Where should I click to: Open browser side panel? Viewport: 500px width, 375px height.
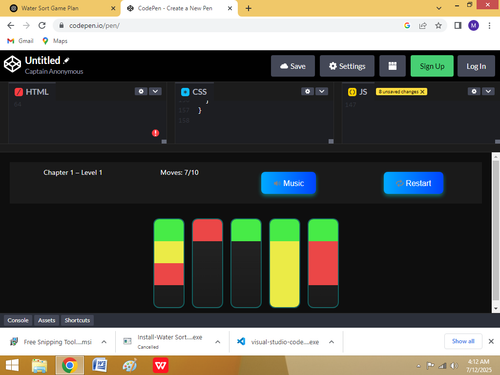458,25
